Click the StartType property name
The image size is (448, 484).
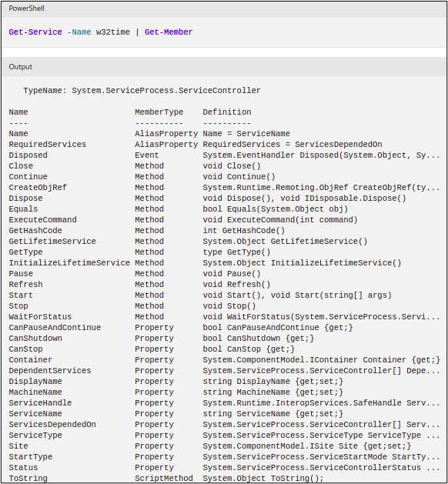coord(31,456)
